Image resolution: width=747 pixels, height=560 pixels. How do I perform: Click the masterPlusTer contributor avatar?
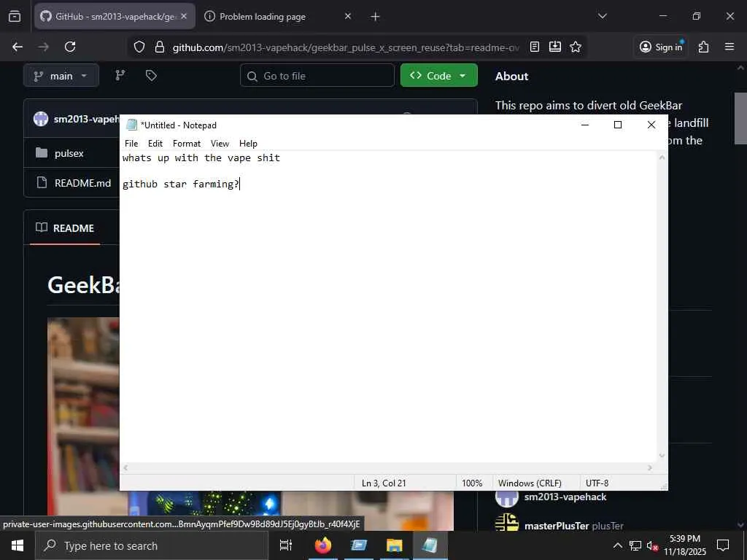coord(507,522)
